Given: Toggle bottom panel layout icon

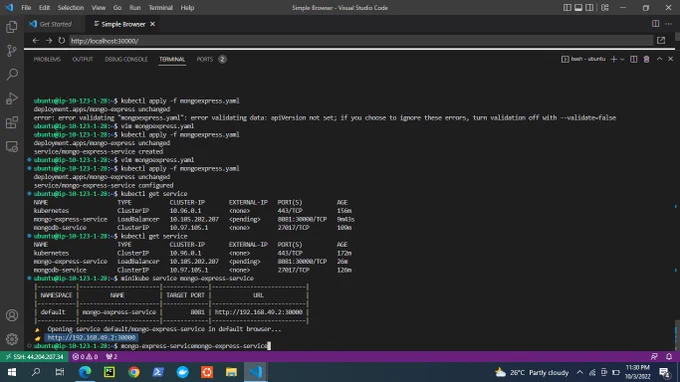Looking at the screenshot, I should coord(578,7).
